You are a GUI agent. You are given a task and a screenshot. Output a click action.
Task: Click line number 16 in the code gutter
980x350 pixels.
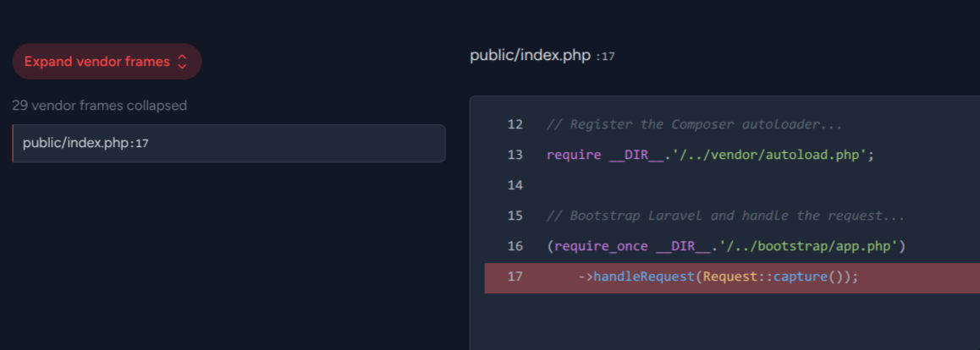(515, 246)
